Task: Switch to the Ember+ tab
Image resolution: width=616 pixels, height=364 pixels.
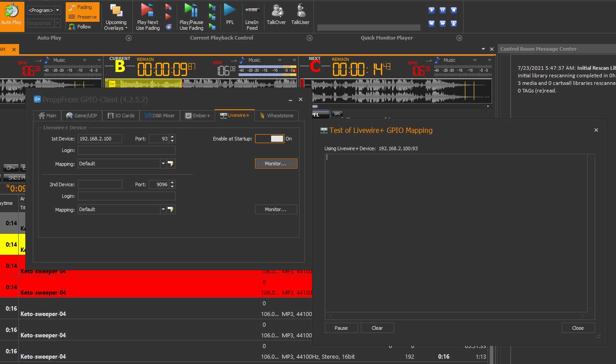Action: 197,116
